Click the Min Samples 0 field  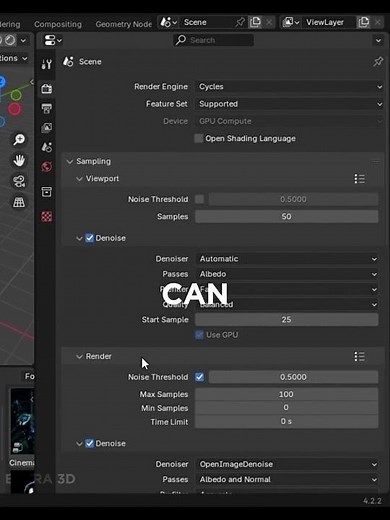coord(287,408)
